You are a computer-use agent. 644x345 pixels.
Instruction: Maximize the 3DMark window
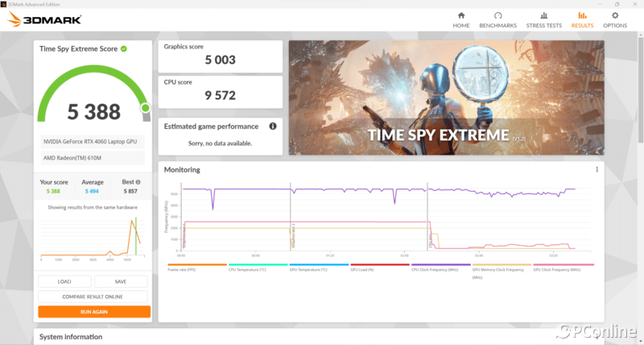tap(617, 4)
